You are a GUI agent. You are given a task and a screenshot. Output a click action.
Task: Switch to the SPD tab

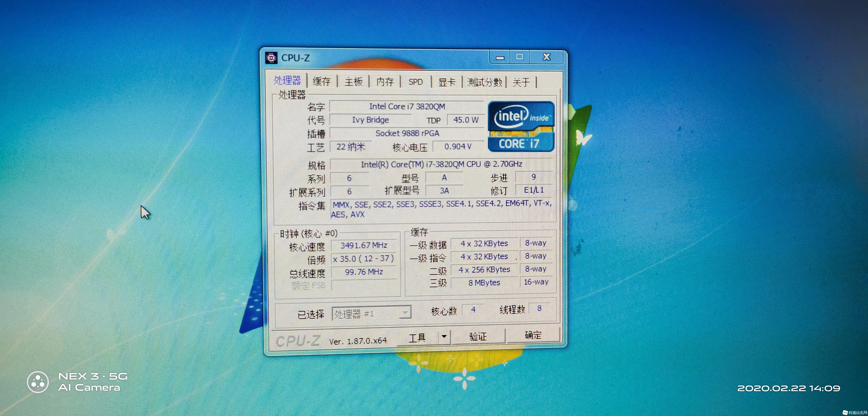point(416,82)
